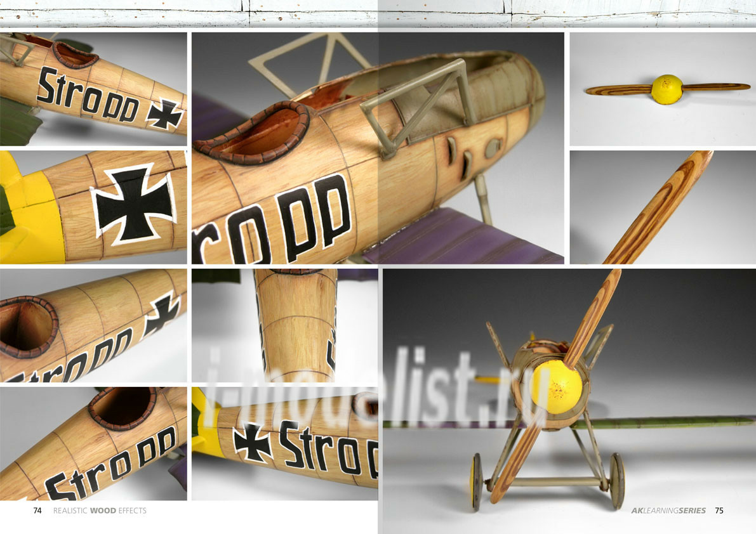Click the page number 75
756x534 pixels.
pos(719,511)
